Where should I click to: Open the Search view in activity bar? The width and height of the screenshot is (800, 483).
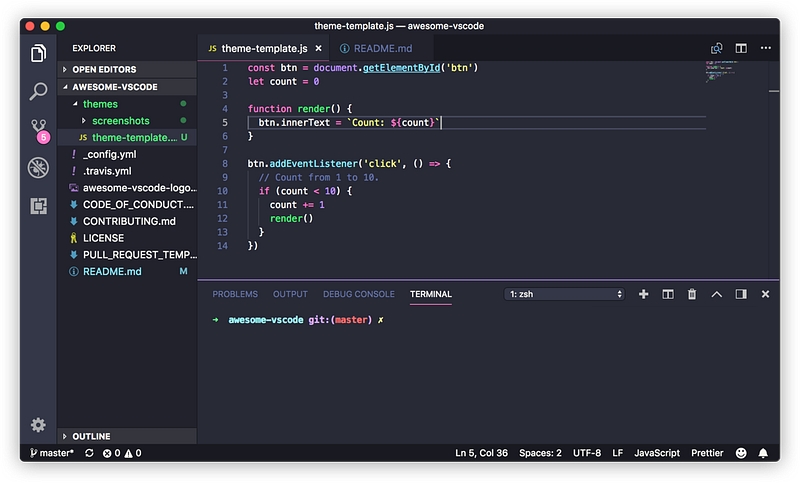coord(38,91)
